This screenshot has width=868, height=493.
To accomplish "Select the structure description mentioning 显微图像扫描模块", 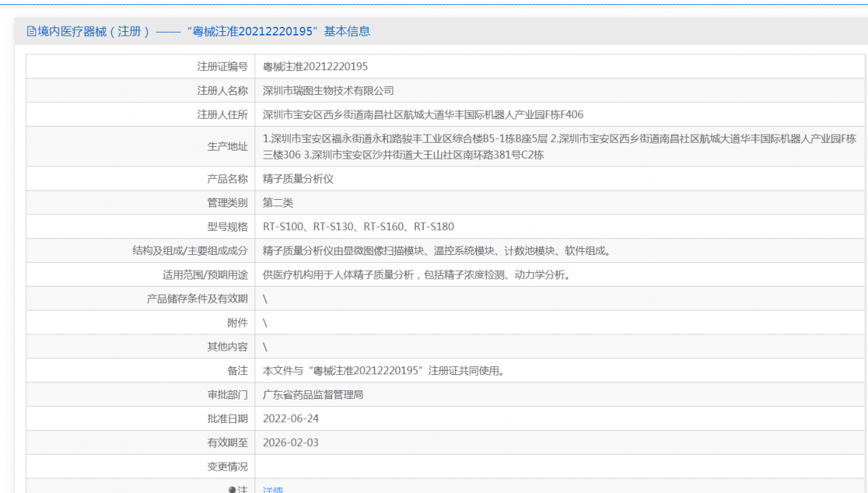I will click(437, 250).
